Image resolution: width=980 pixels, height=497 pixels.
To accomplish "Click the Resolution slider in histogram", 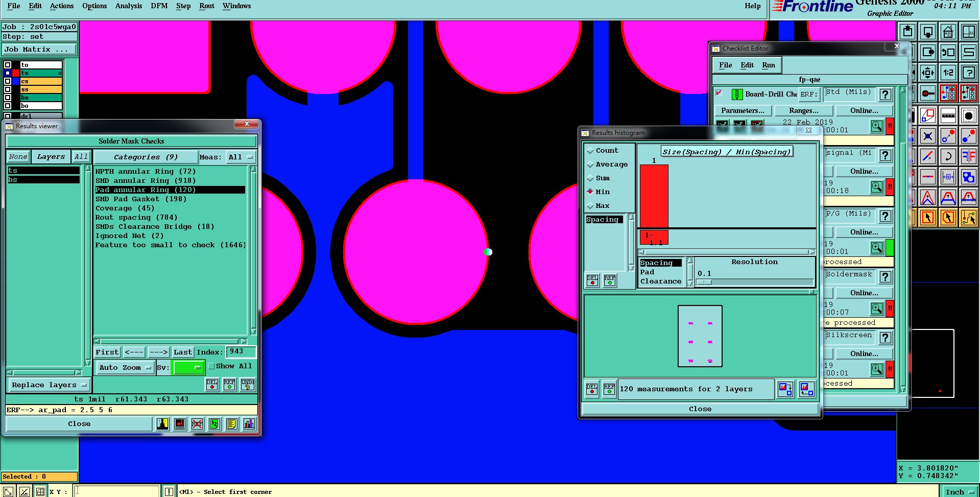I will [x=755, y=282].
